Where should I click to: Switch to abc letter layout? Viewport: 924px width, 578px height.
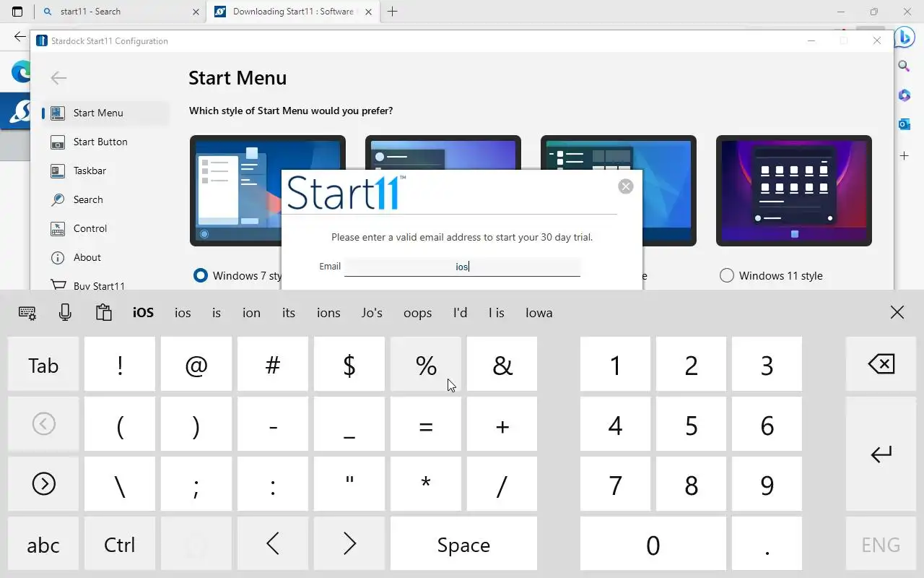43,543
